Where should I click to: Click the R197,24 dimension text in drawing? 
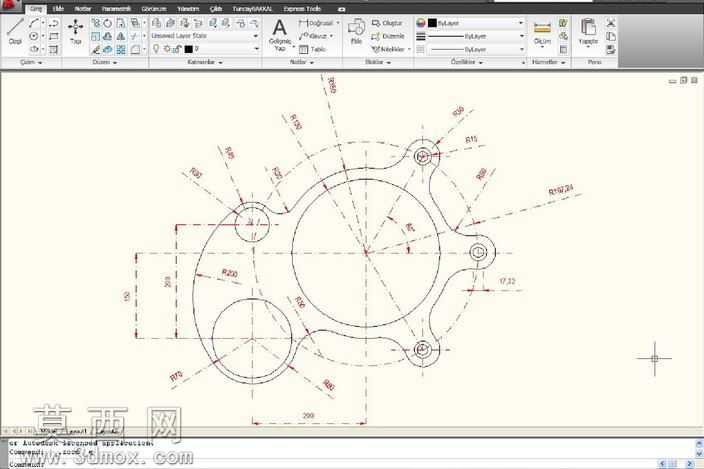click(x=561, y=190)
